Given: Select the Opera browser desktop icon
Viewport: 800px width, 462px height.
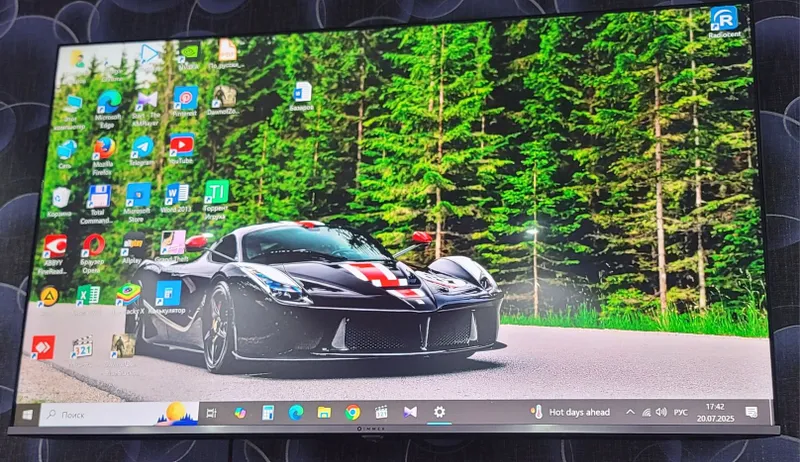Looking at the screenshot, I should coord(93,245).
